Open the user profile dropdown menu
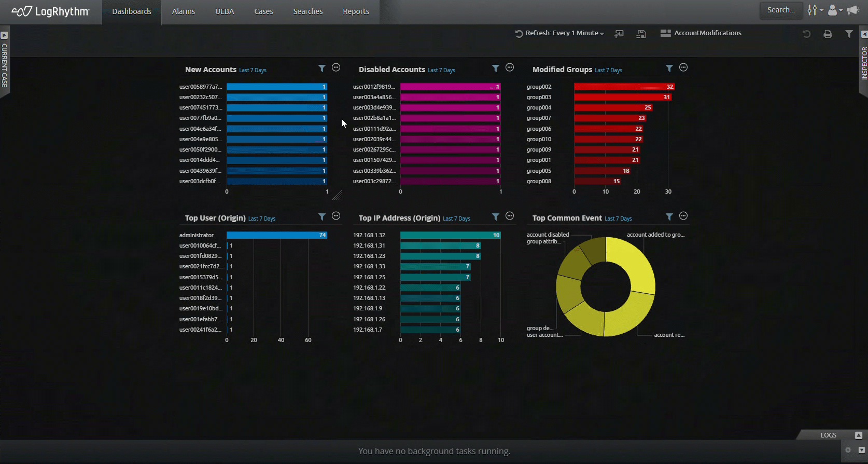Image resolution: width=868 pixels, height=464 pixels. [835, 10]
